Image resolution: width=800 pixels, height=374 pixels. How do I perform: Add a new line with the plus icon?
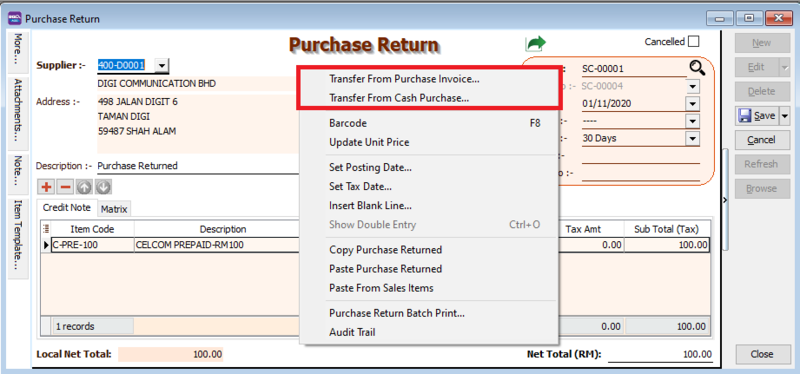[46, 187]
